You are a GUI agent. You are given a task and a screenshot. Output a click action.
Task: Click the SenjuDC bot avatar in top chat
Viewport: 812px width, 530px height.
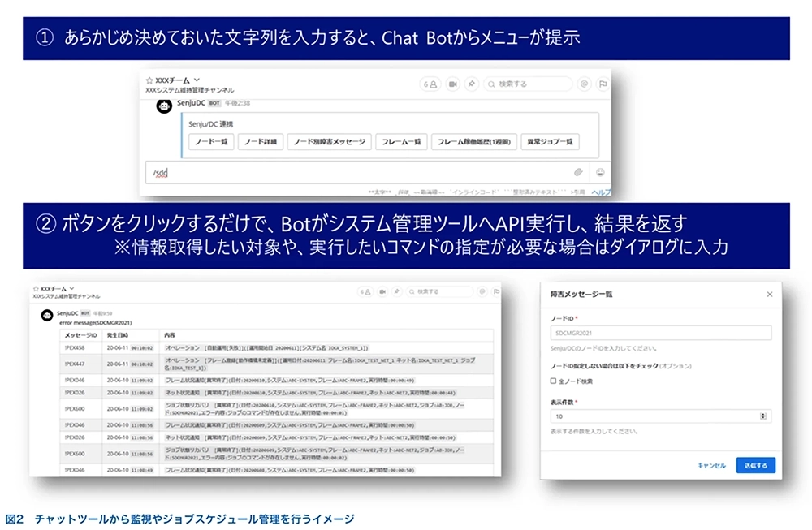click(164, 106)
